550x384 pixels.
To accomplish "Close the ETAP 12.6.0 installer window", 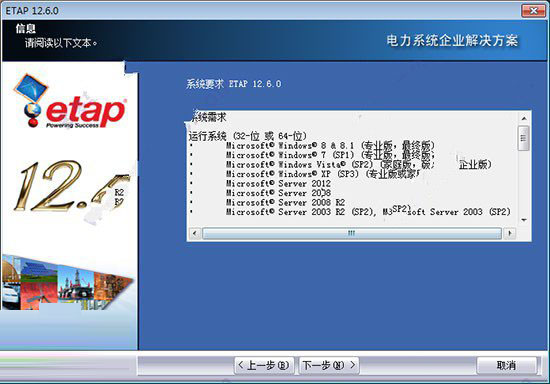I will pyautogui.click(x=533, y=11).
